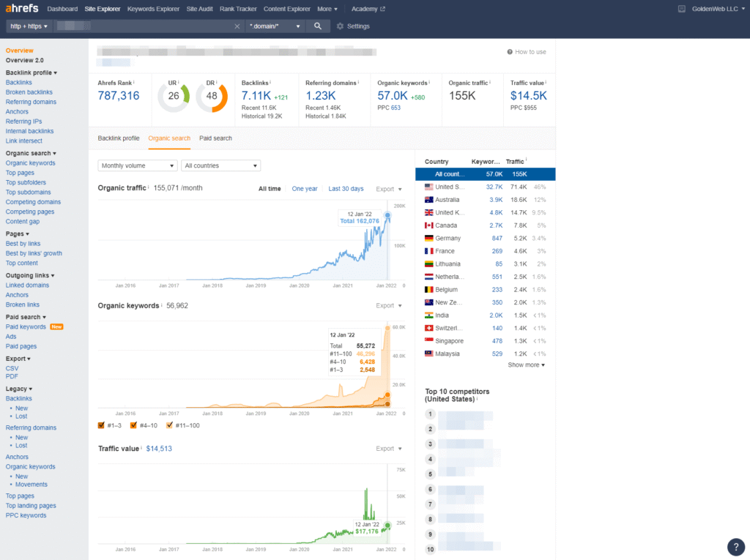This screenshot has width=750, height=560.
Task: Open Keywords Explorer in top menu
Action: 153,9
